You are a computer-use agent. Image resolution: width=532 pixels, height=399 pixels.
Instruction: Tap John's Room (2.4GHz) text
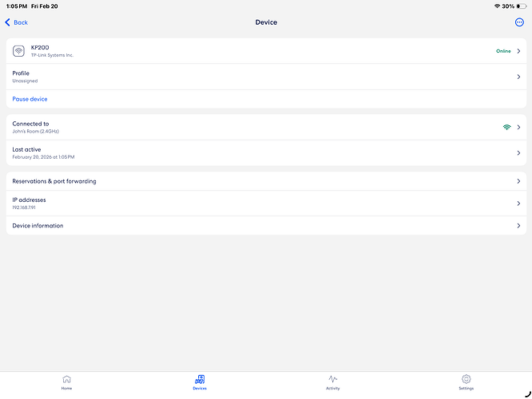coord(35,131)
